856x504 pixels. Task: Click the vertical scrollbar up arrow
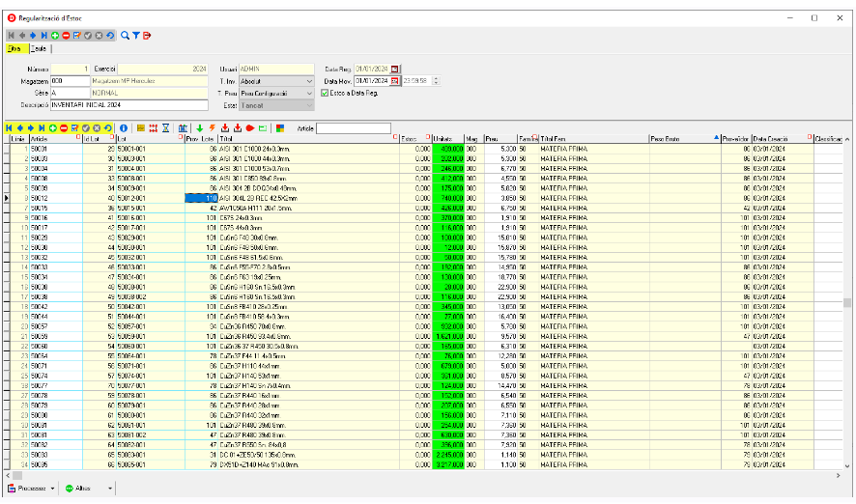pyautogui.click(x=846, y=140)
